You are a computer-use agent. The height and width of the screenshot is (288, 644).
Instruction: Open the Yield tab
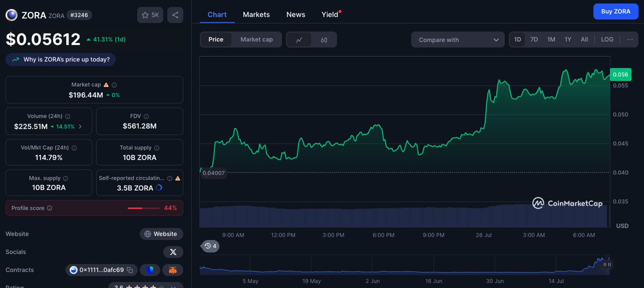[330, 14]
